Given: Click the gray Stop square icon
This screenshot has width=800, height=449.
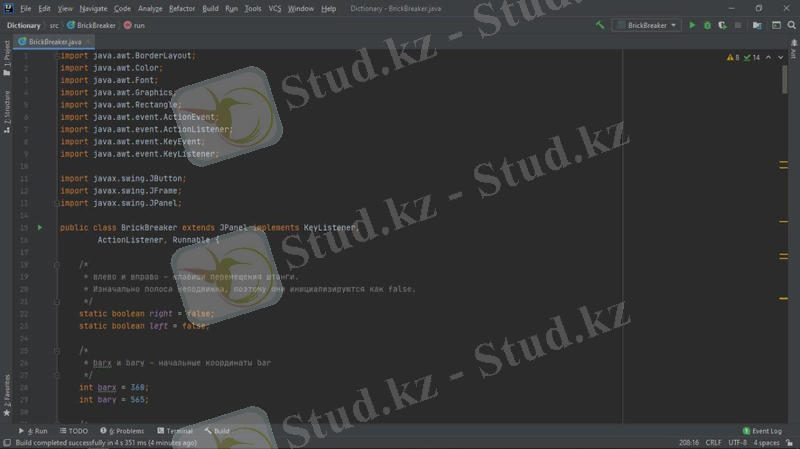Looking at the screenshot, I should coord(738,25).
